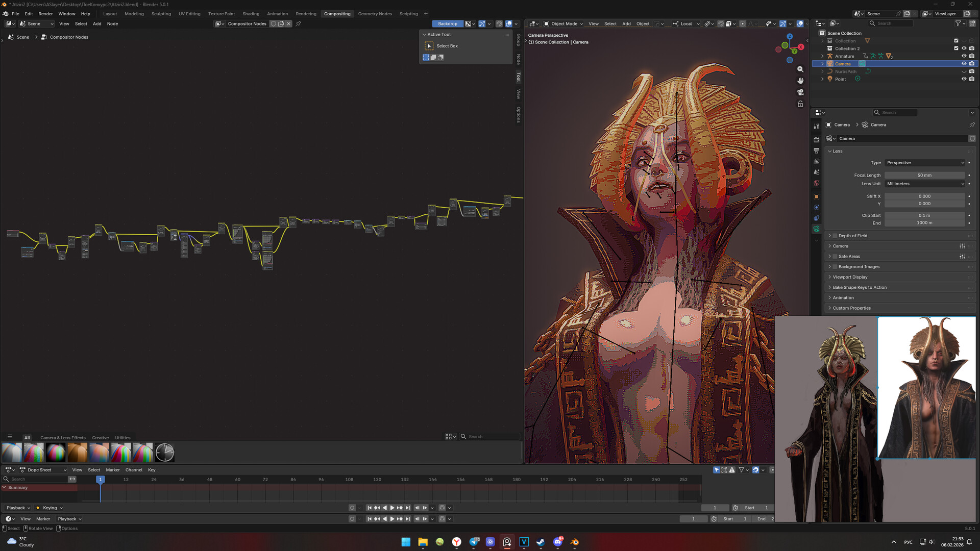Switch to the Geometry Nodes workspace tab

[x=375, y=14]
